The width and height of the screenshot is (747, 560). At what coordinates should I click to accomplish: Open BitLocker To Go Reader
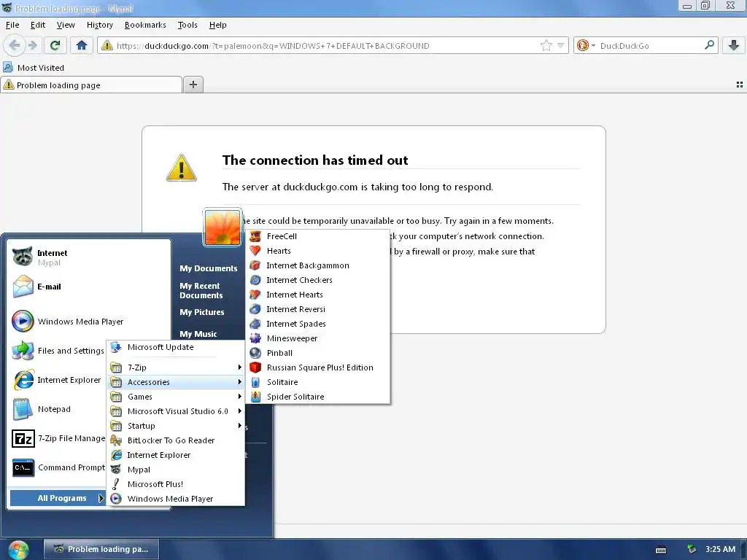coord(176,440)
